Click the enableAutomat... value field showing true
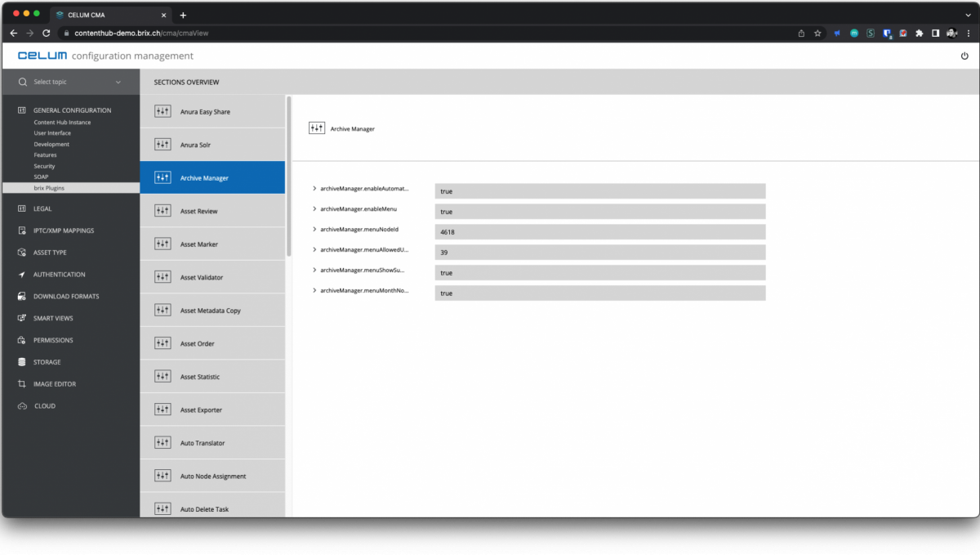This screenshot has width=980, height=555. [x=600, y=191]
